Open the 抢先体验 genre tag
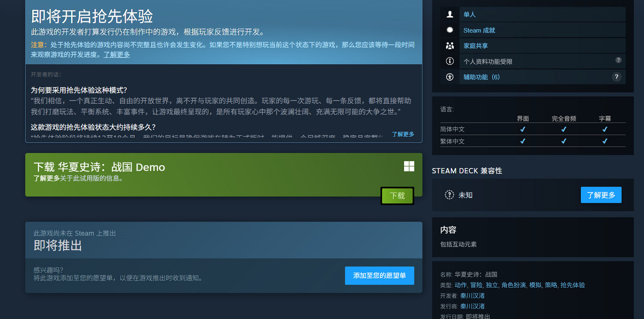The image size is (644, 319). pyautogui.click(x=572, y=285)
